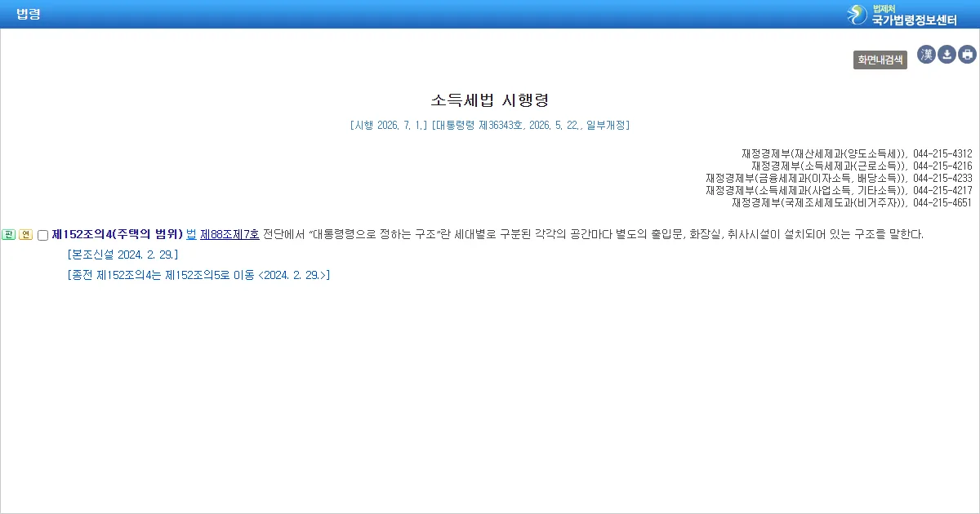The height and width of the screenshot is (514, 980).
Task: Check the 제152조의4 article checkbox
Action: click(x=42, y=235)
